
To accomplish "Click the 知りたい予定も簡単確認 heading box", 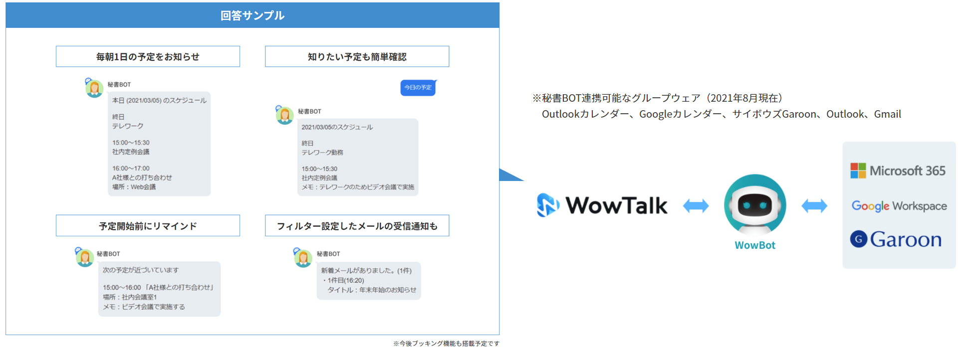I will click(x=357, y=57).
